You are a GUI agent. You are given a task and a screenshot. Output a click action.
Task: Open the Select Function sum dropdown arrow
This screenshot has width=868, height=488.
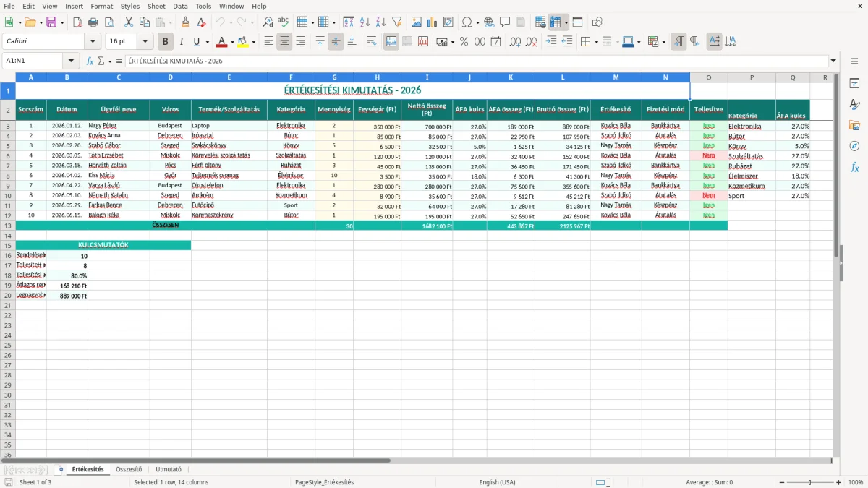coord(109,61)
